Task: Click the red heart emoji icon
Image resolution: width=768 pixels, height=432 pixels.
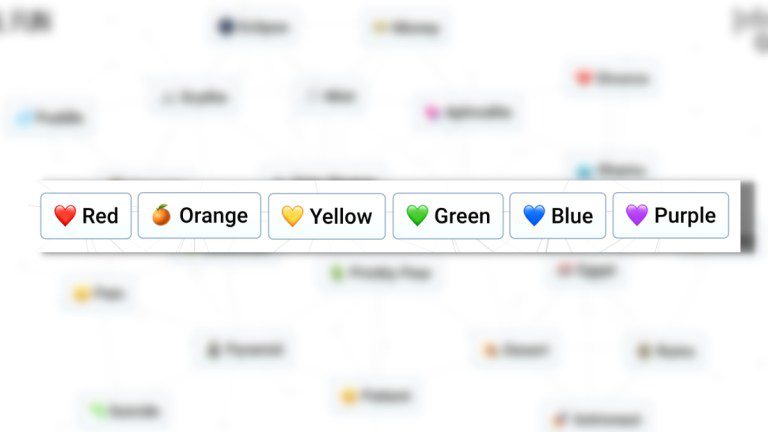Action: point(65,216)
